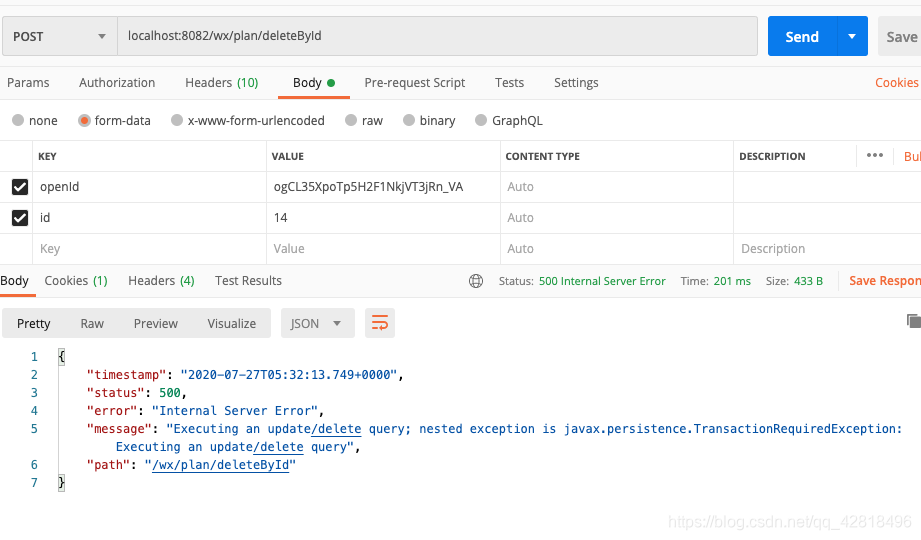Select the raw body option
921x540 pixels.
coord(351,120)
